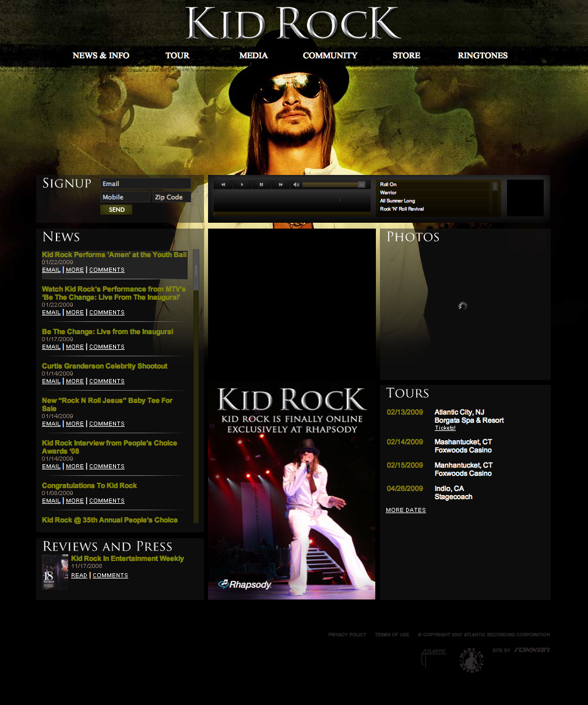
Task: Read more on Curtis Granderson Celebrity Shootout
Action: 75,381
